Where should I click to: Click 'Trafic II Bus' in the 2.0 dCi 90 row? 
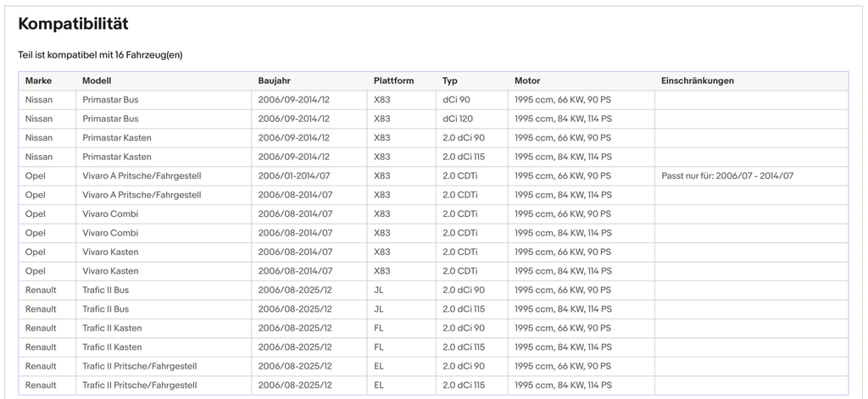(x=105, y=290)
